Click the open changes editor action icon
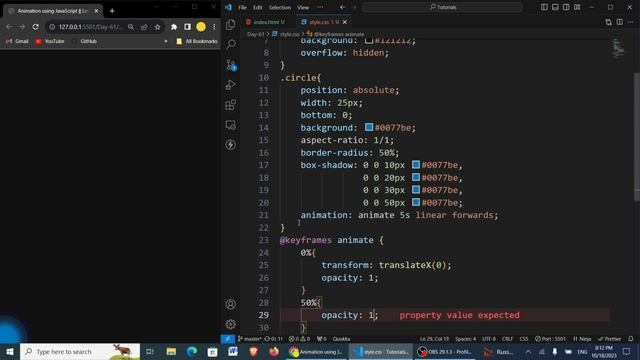 click(x=609, y=22)
